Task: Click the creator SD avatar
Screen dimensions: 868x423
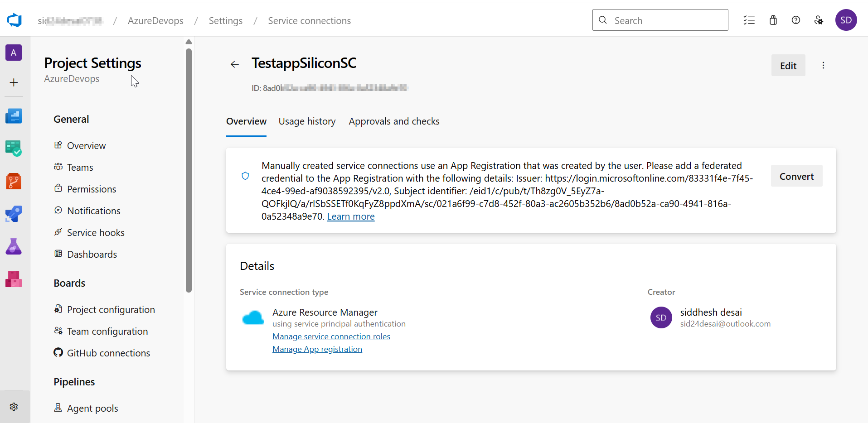Action: 661,317
